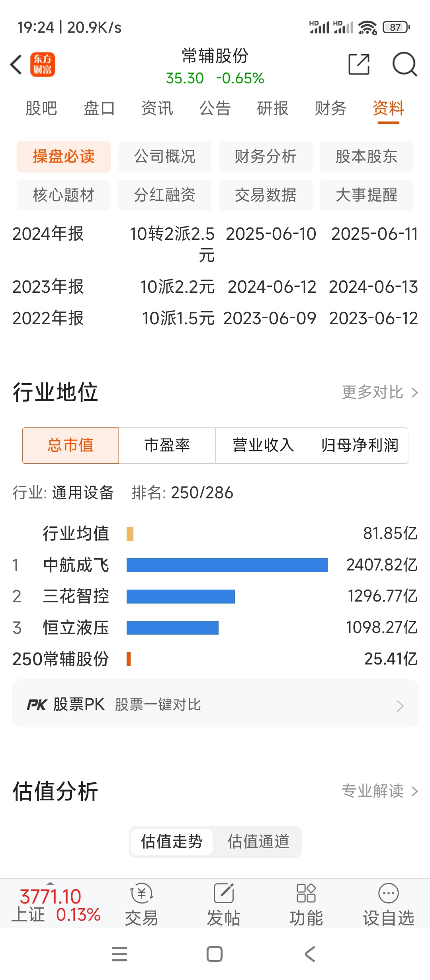Open the 发帖 compose icon
The height and width of the screenshot is (980, 430).
[x=224, y=893]
